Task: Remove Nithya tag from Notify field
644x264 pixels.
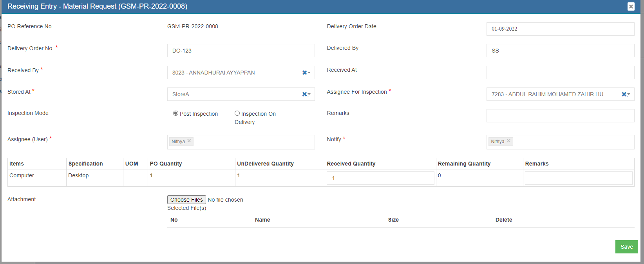Action: click(x=508, y=141)
